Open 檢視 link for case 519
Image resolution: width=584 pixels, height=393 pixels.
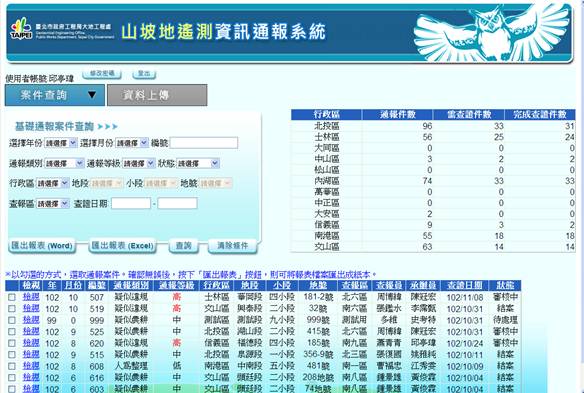31,309
